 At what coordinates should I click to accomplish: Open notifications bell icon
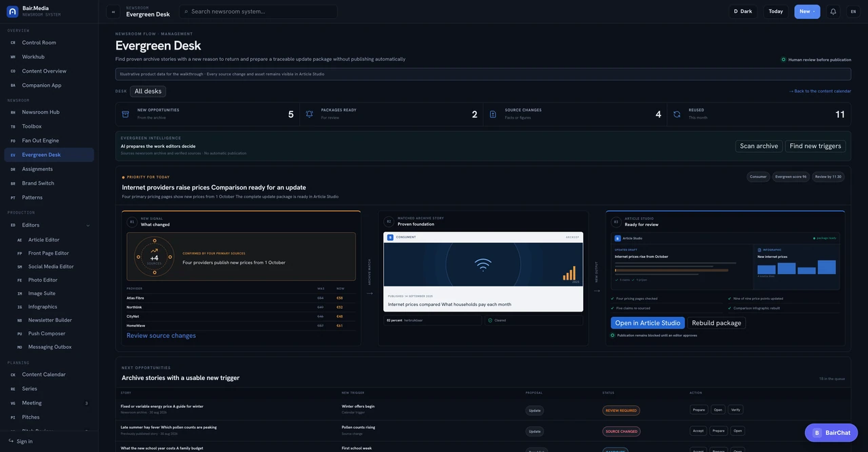833,12
